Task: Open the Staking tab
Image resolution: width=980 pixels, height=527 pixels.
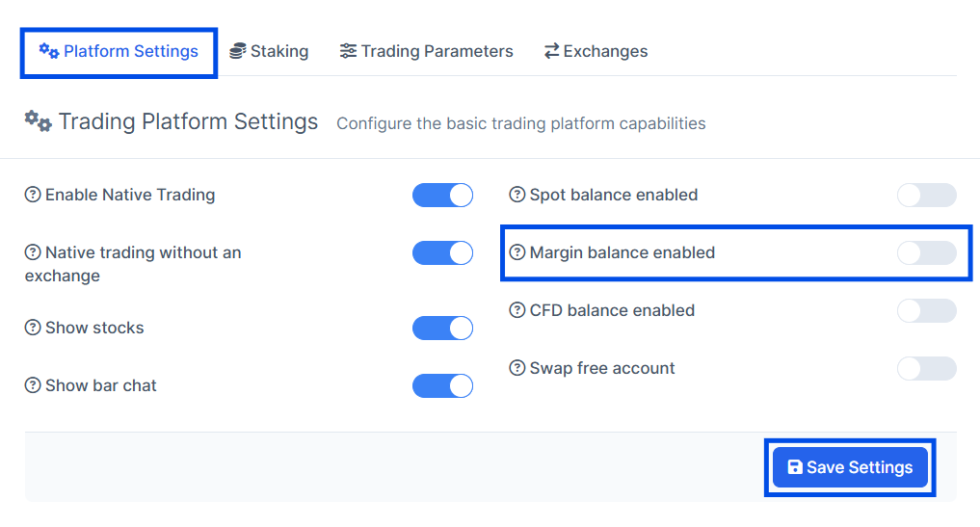Action: click(x=269, y=51)
